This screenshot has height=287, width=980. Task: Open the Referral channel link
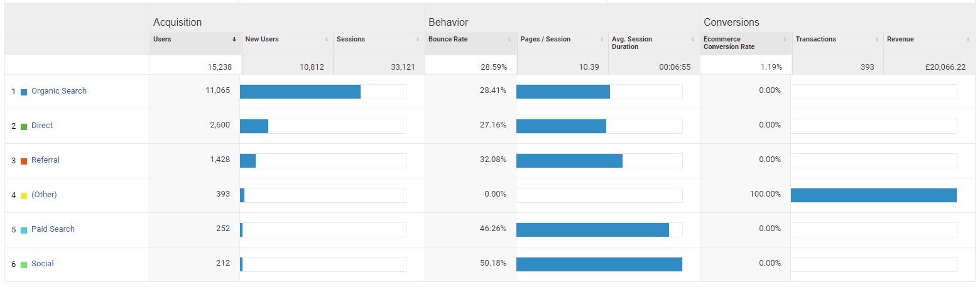[45, 160]
